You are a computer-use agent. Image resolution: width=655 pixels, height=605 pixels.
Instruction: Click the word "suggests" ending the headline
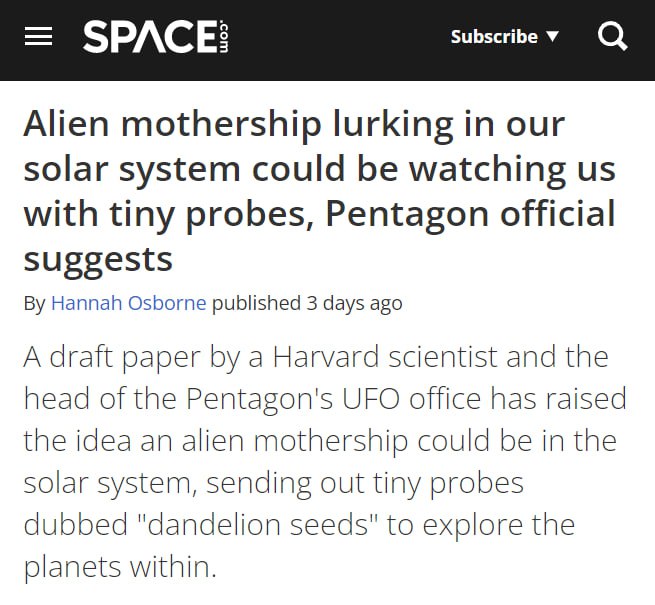click(98, 260)
